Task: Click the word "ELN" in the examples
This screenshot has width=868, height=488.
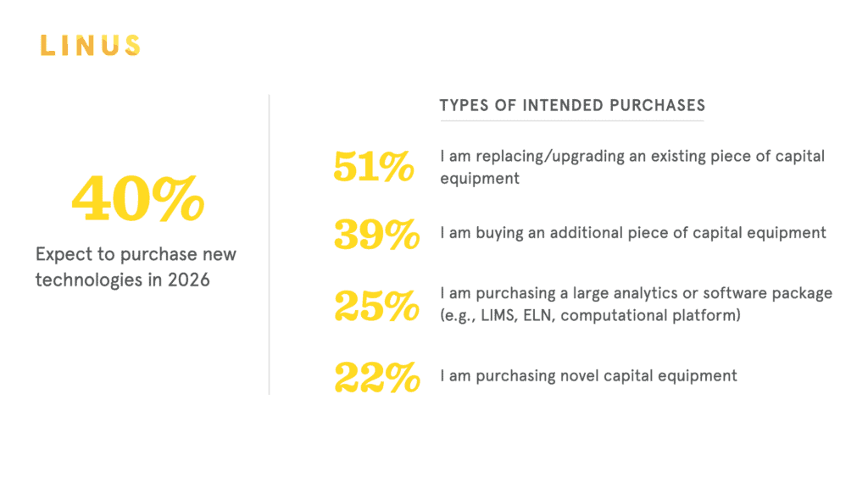Action: [542, 316]
